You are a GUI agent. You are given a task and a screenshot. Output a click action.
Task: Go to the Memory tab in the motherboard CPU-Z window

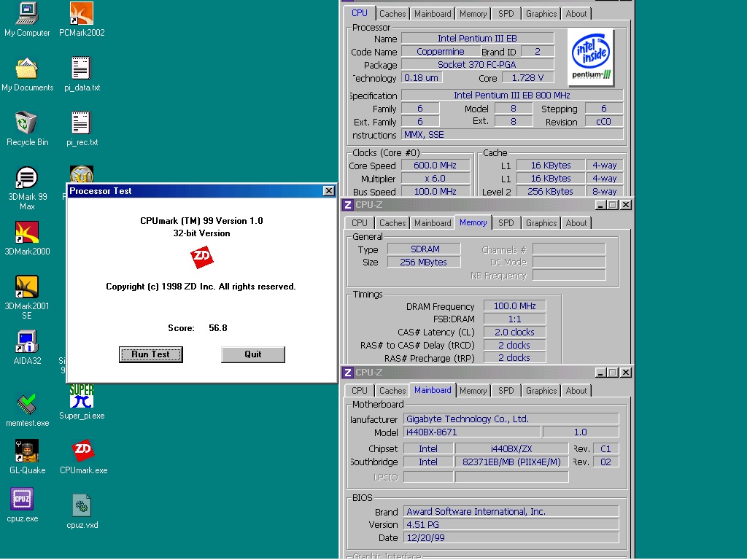473,391
